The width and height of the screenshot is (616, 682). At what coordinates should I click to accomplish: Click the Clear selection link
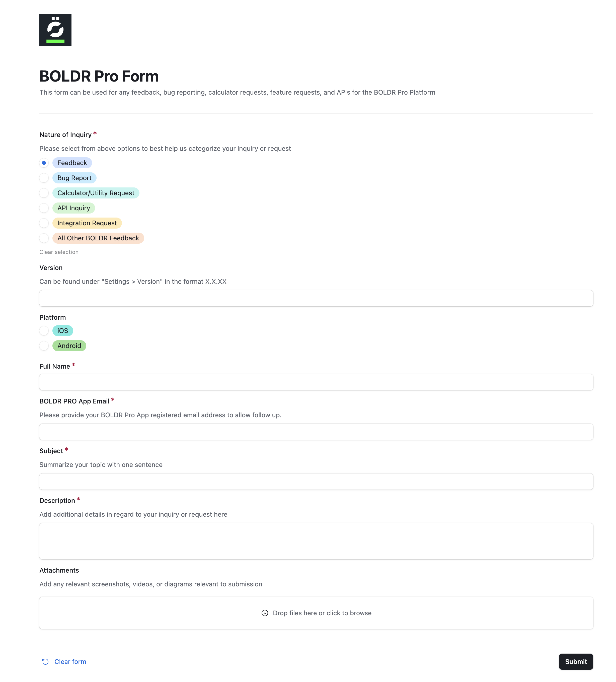click(x=59, y=252)
